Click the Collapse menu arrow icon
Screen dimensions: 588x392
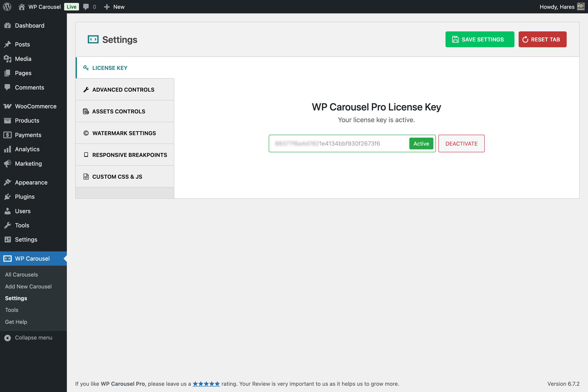[8, 338]
